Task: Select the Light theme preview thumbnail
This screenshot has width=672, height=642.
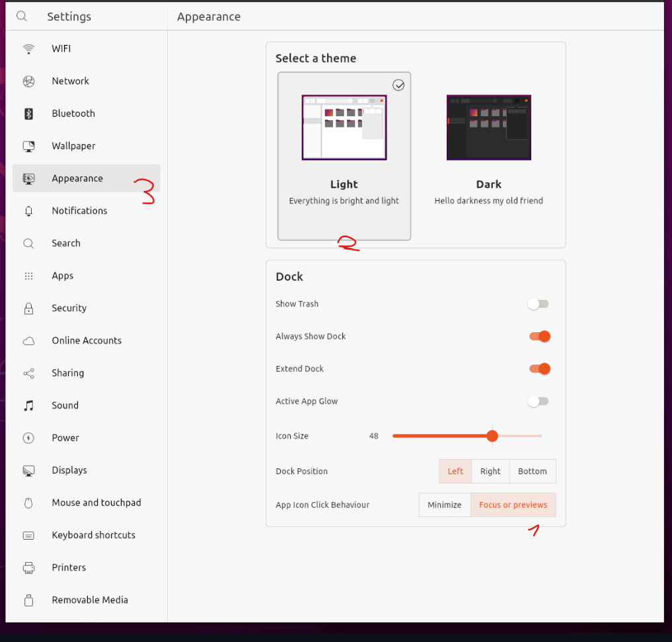Action: tap(344, 127)
